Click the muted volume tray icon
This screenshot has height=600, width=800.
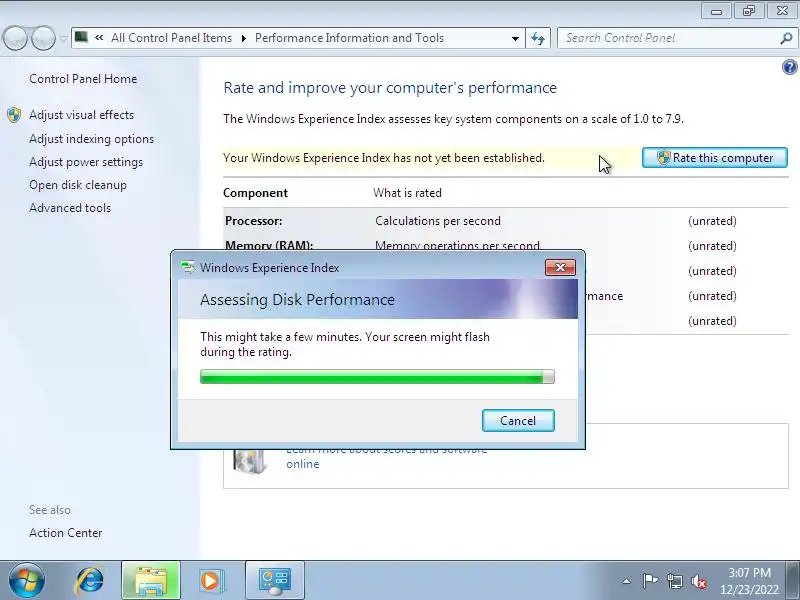[698, 581]
